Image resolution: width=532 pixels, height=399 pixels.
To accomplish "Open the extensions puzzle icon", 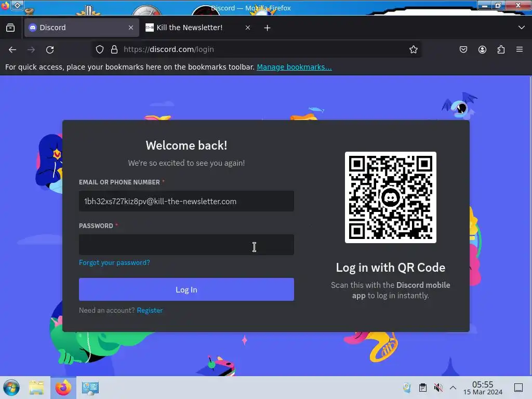I will (501, 49).
